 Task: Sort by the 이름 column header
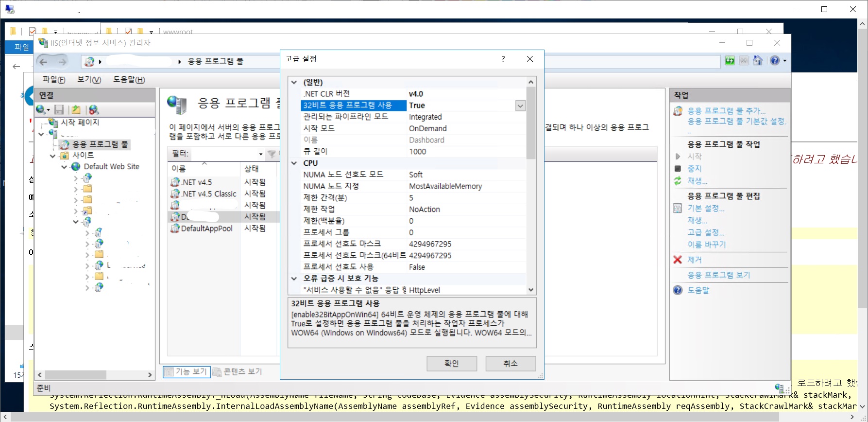pos(204,169)
